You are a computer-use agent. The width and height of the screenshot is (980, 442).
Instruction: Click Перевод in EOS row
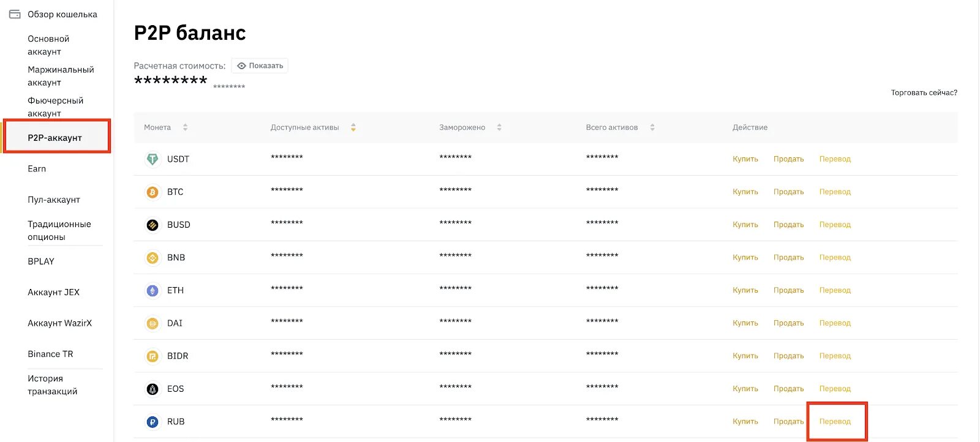click(835, 389)
